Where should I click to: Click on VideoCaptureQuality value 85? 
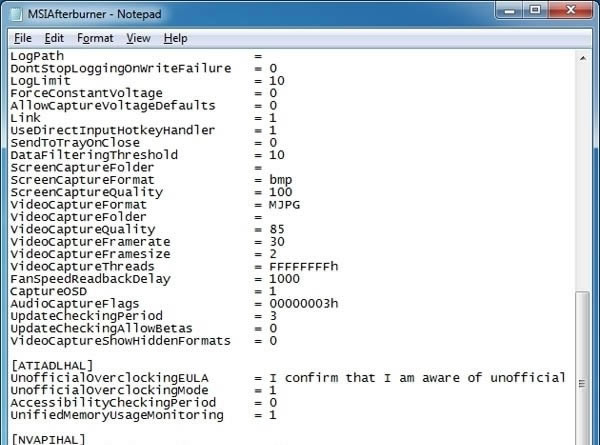[277, 229]
